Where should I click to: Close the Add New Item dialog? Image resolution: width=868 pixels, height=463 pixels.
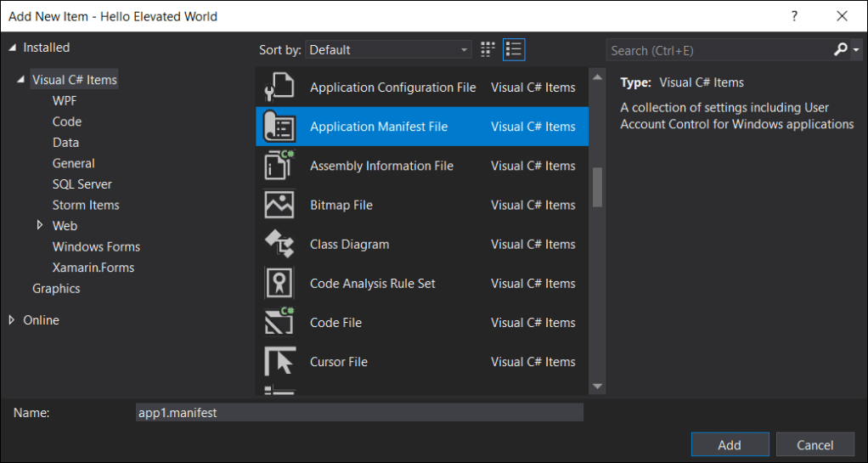click(x=842, y=16)
